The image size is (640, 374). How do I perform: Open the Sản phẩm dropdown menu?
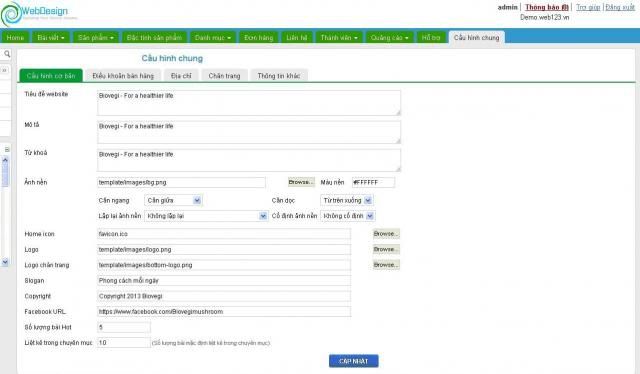click(96, 38)
